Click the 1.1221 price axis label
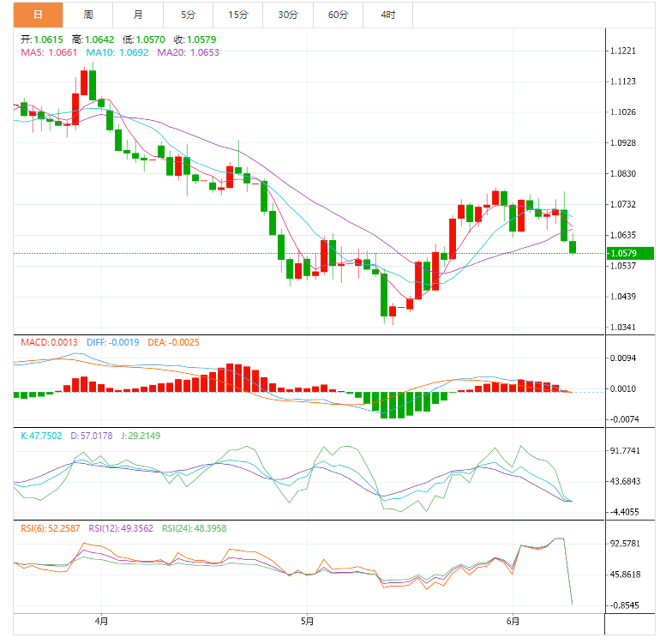Viewport: 666px width, 644px height. (x=623, y=51)
